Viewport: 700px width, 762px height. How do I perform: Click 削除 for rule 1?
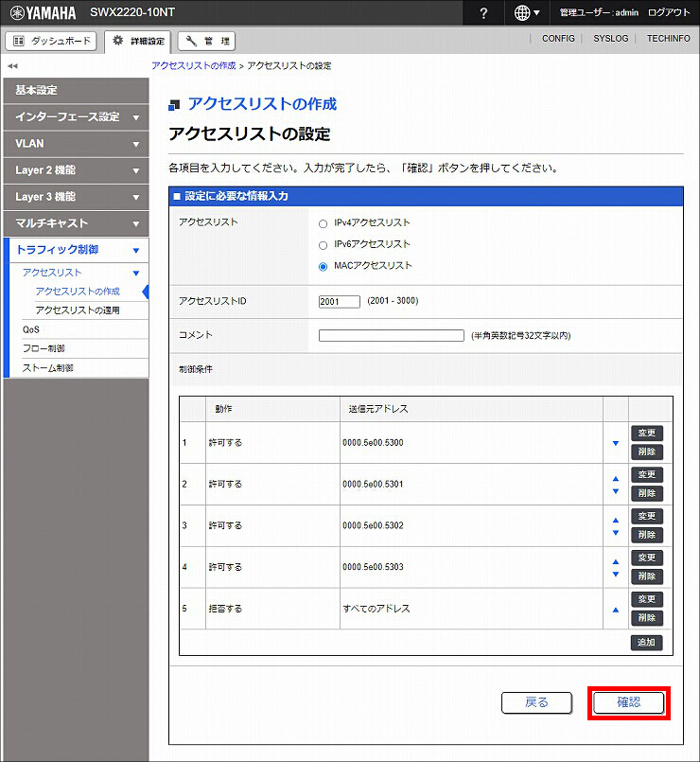pyautogui.click(x=647, y=452)
